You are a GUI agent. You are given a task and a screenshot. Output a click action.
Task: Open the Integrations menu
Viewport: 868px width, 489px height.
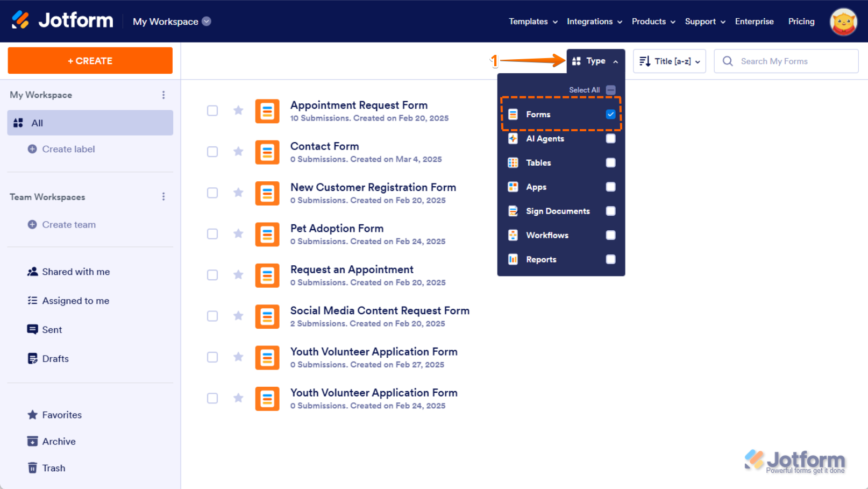pos(590,22)
